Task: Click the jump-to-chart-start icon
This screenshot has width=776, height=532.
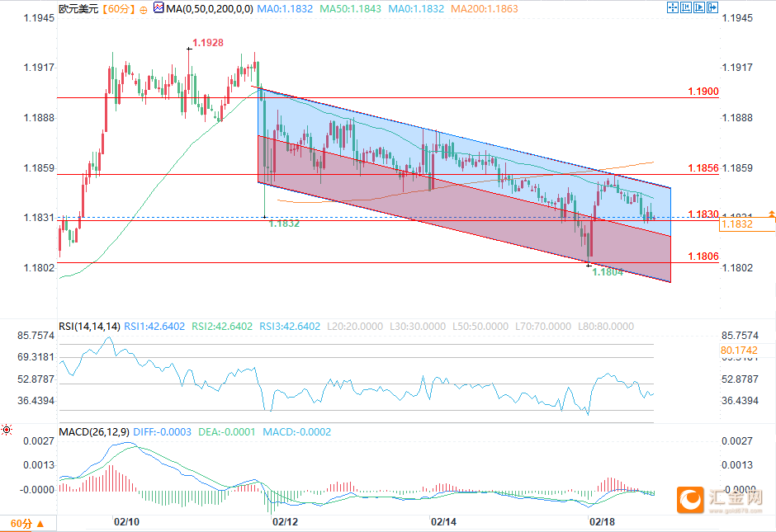Action: tap(686, 7)
